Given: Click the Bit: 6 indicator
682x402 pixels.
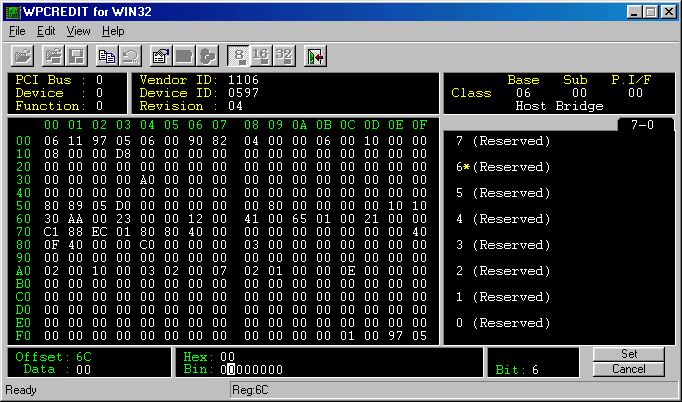Looking at the screenshot, I should (x=517, y=370).
